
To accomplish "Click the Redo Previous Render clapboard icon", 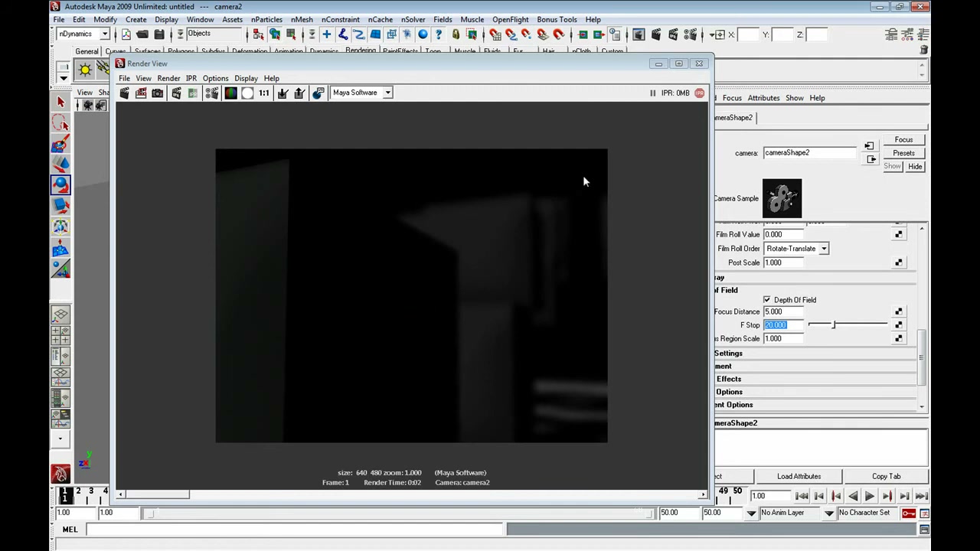I will point(124,93).
